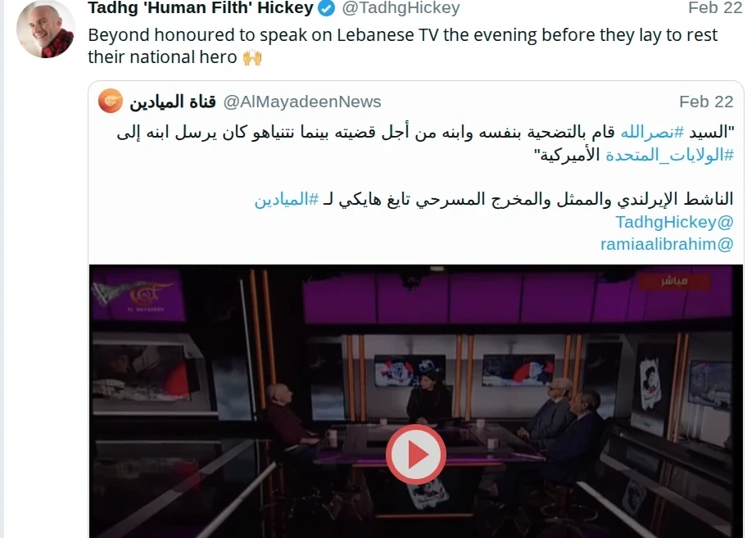Click the ramiaalibrahim@ mention
This screenshot has height=538, width=756.
tap(667, 244)
